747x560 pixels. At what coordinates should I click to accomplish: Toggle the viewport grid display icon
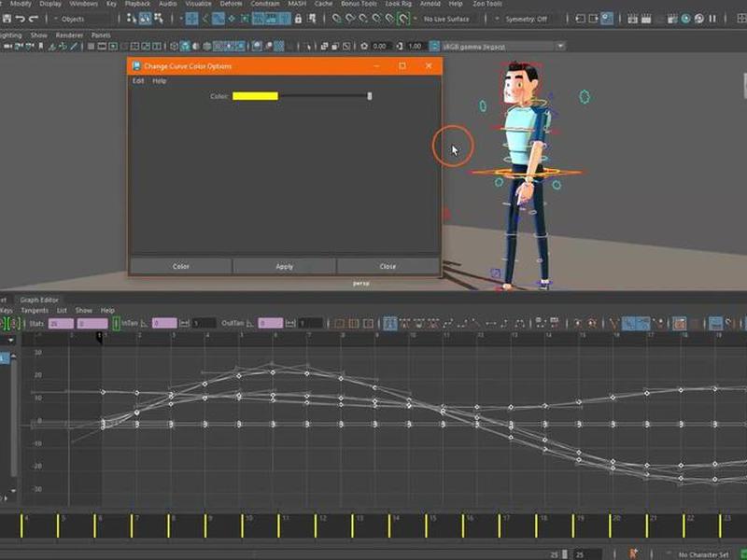91,46
